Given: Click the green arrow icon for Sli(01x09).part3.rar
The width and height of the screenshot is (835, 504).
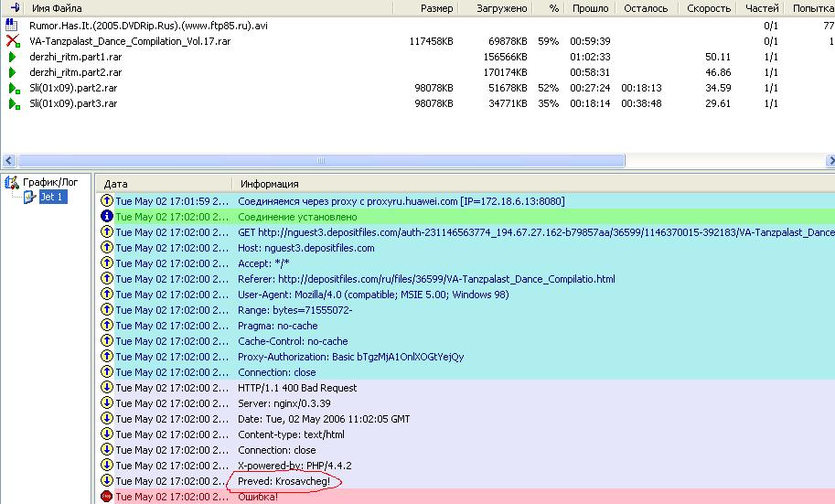Looking at the screenshot, I should coord(13,103).
